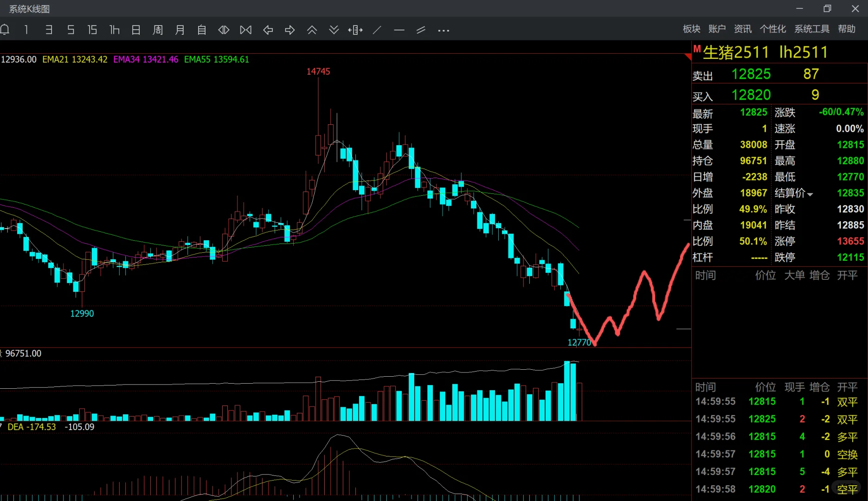Select the 14:59:58 trade row

coord(779,489)
